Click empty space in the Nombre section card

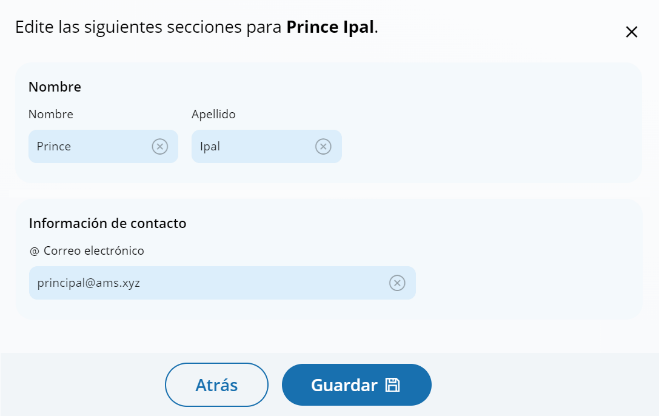coord(500,130)
